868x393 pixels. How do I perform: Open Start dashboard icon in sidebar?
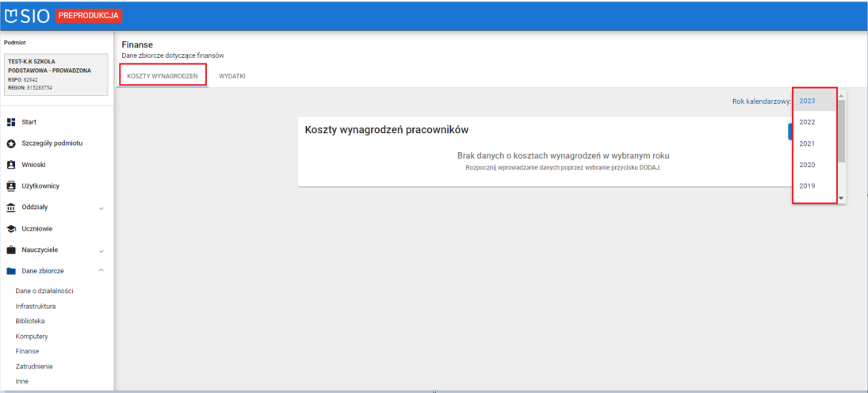coord(11,122)
